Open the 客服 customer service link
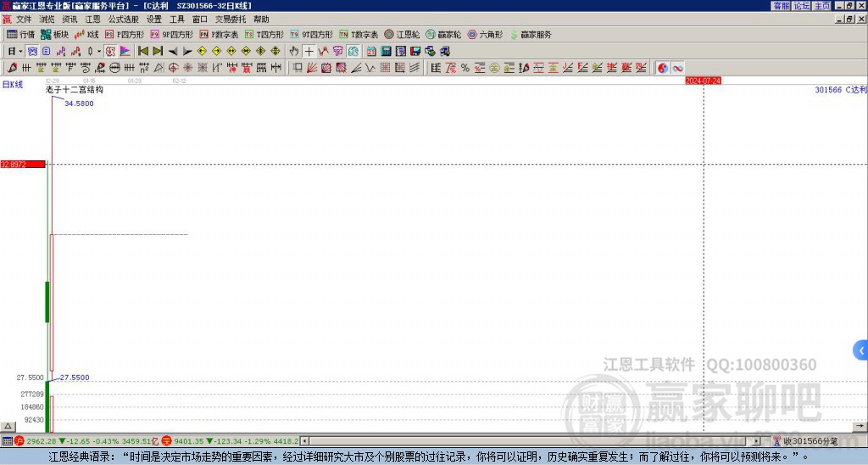This screenshot has height=465, width=868. click(781, 6)
